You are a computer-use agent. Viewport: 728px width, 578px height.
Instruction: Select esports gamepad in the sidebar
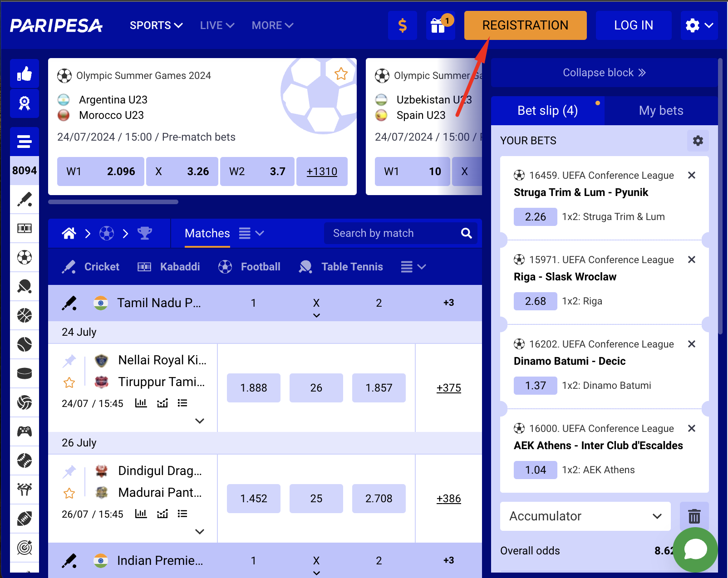coord(25,431)
